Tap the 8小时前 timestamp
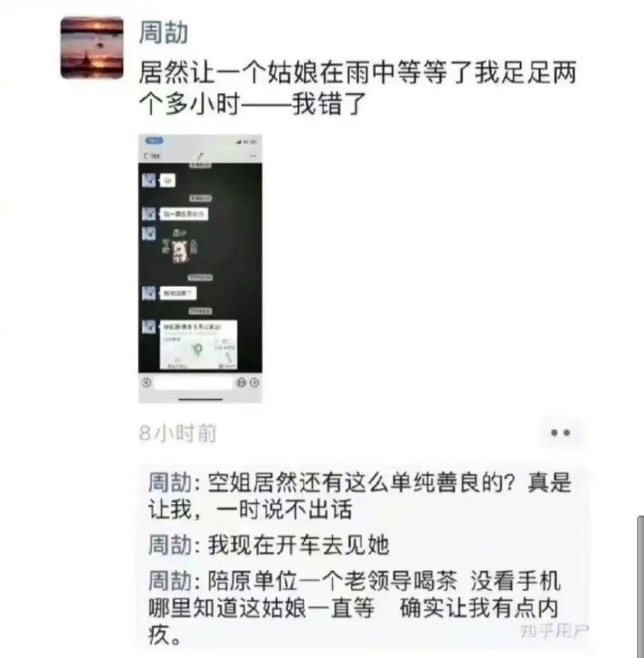Image resolution: width=644 pixels, height=658 pixels. tap(178, 433)
